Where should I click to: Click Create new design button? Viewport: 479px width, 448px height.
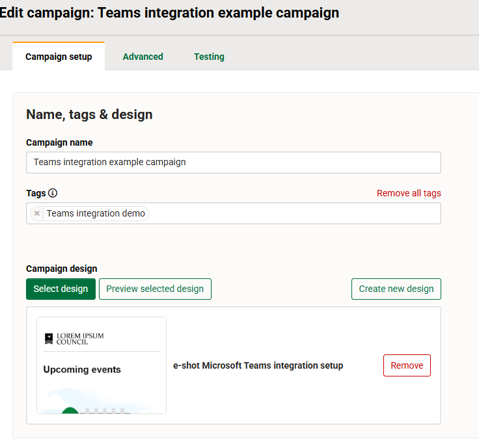396,289
